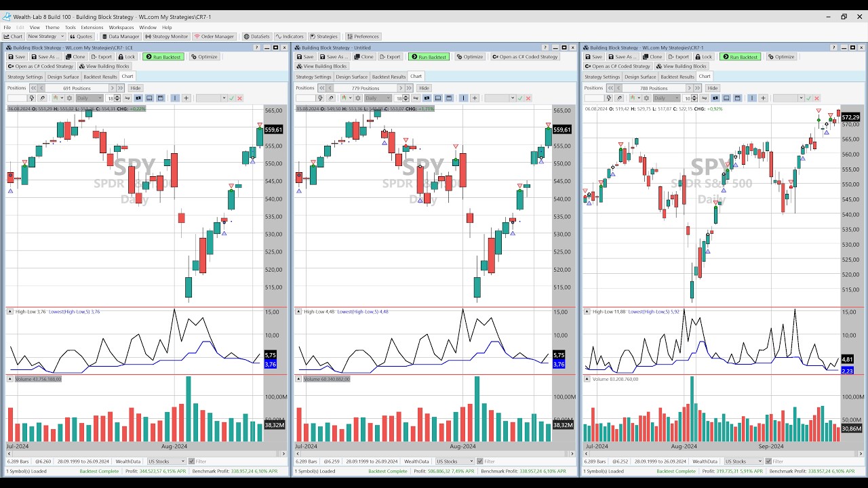Open the Theme menu
Screen dimensions: 868x488
52,28
